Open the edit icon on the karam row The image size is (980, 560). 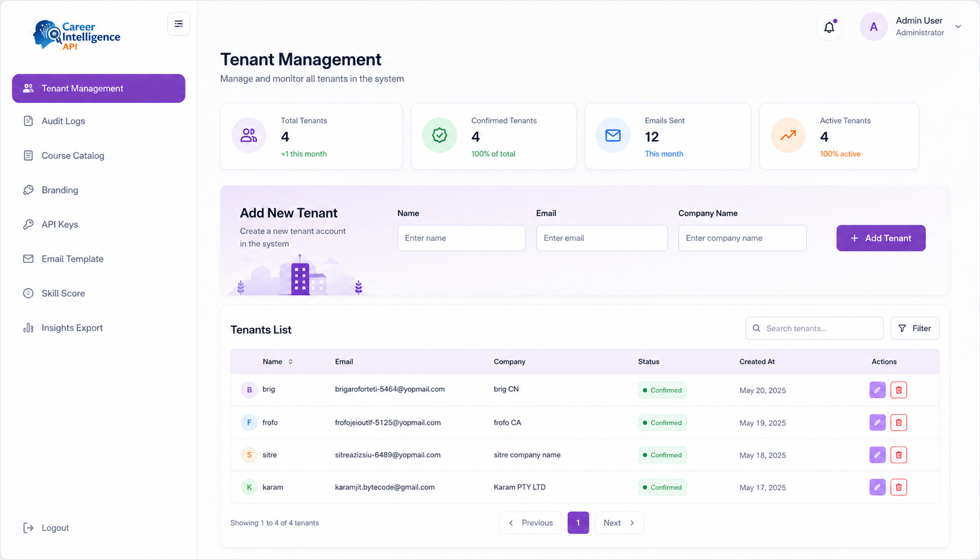877,487
